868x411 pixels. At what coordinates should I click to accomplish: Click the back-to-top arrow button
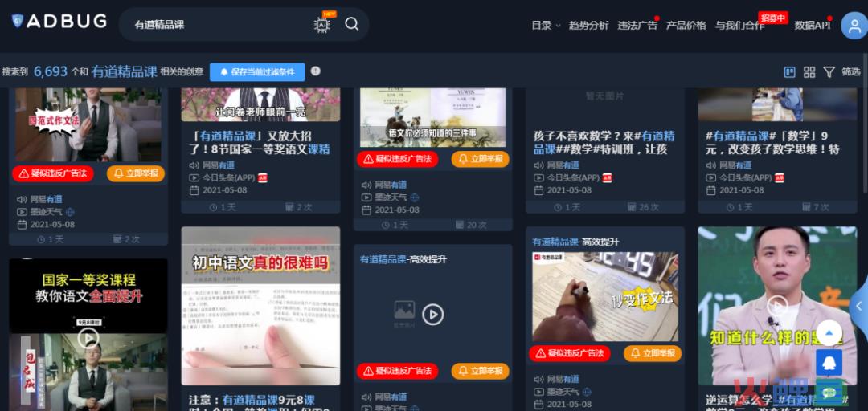coord(829,333)
